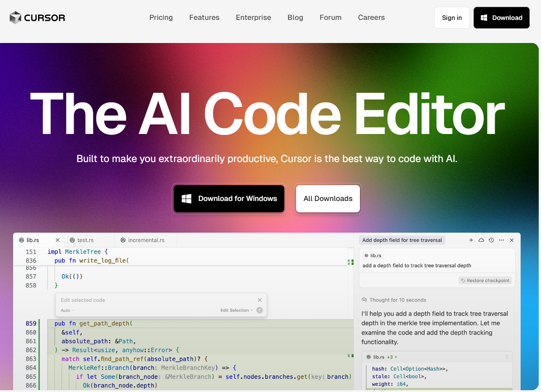Open the Features page
This screenshot has width=541, height=392.
click(204, 18)
